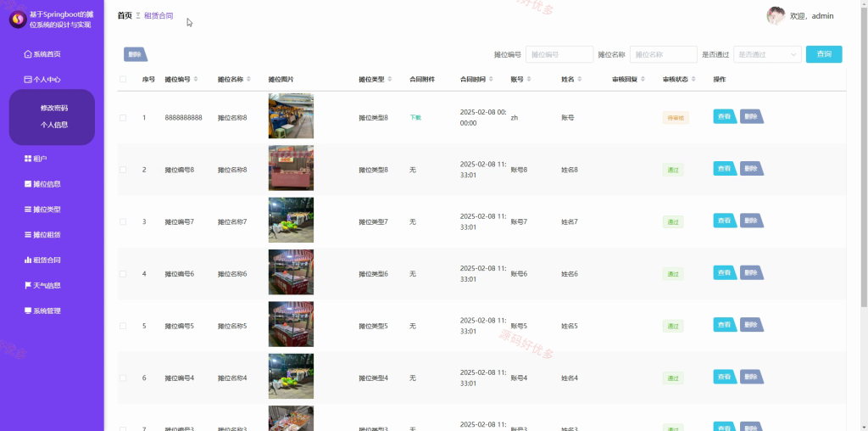Sort by 审核状态 column arrows

click(693, 79)
